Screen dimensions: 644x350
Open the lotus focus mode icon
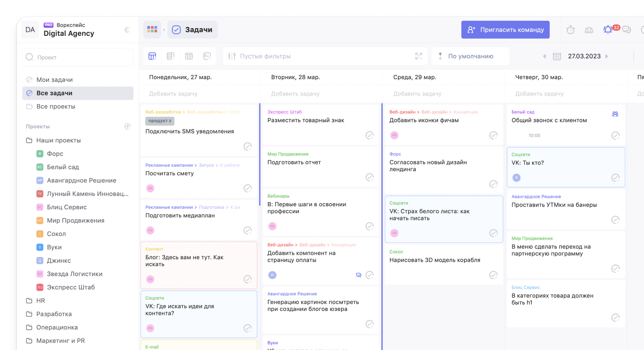point(589,30)
